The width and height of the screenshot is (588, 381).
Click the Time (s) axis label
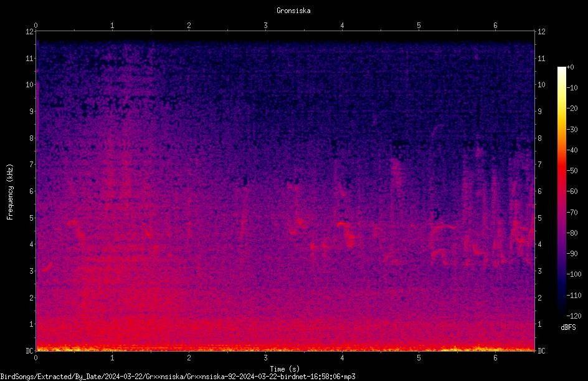pyautogui.click(x=285, y=369)
